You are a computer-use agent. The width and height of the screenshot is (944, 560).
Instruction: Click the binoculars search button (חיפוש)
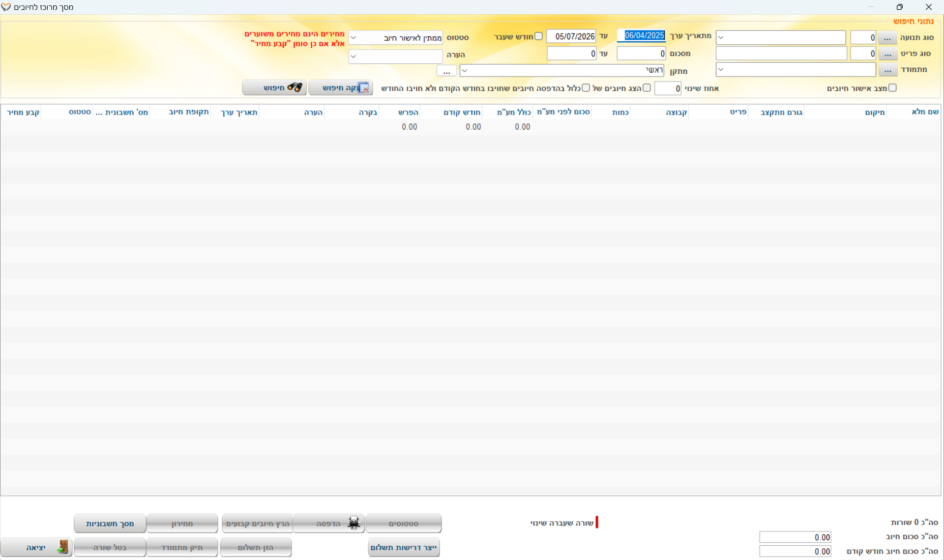click(x=274, y=88)
